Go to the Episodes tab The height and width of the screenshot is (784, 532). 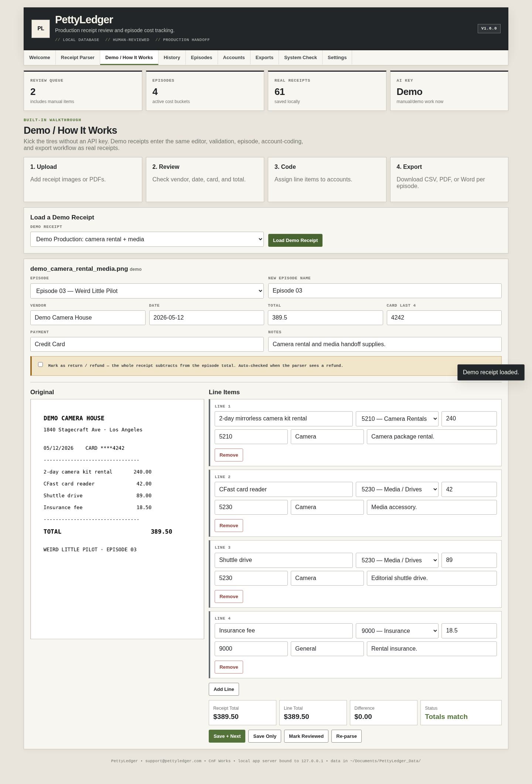pyautogui.click(x=201, y=58)
